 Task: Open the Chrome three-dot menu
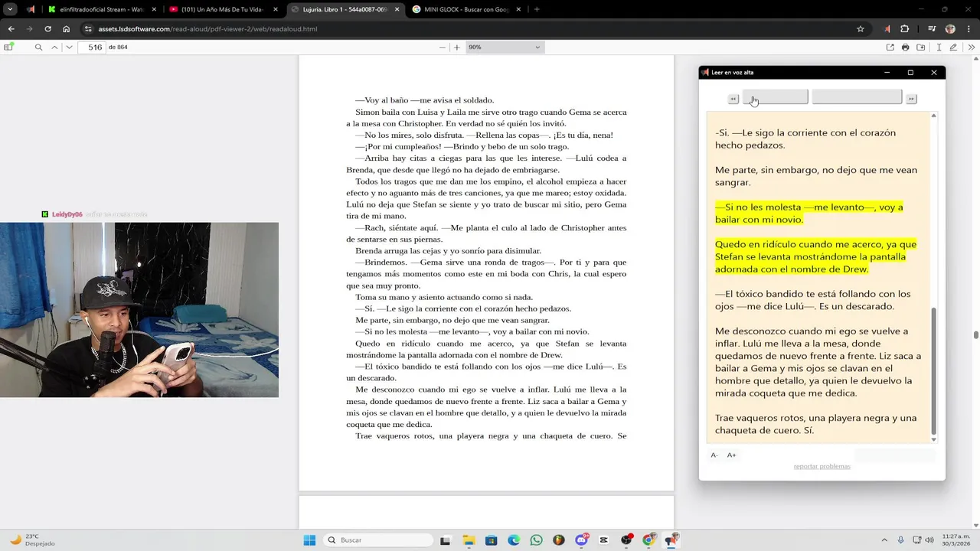tap(969, 29)
